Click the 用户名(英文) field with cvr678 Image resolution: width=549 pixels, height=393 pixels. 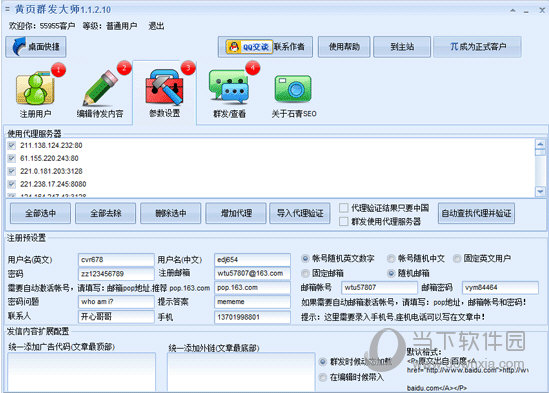116,260
